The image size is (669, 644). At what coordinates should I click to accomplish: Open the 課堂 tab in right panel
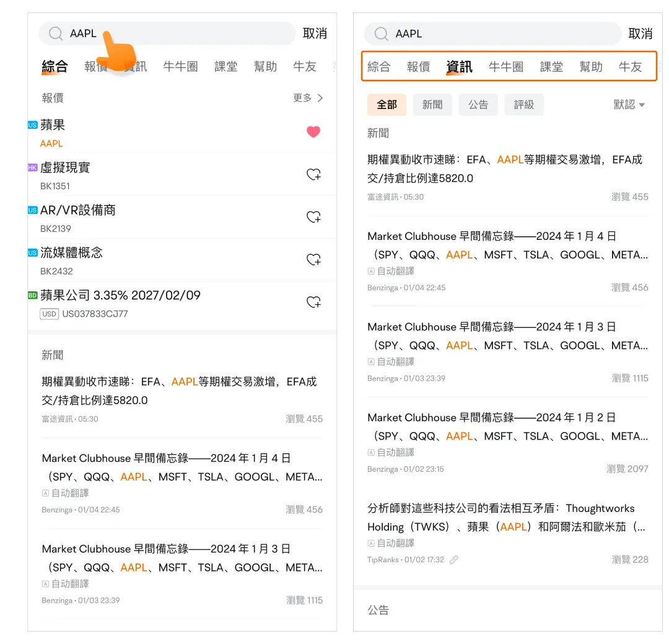coord(551,67)
